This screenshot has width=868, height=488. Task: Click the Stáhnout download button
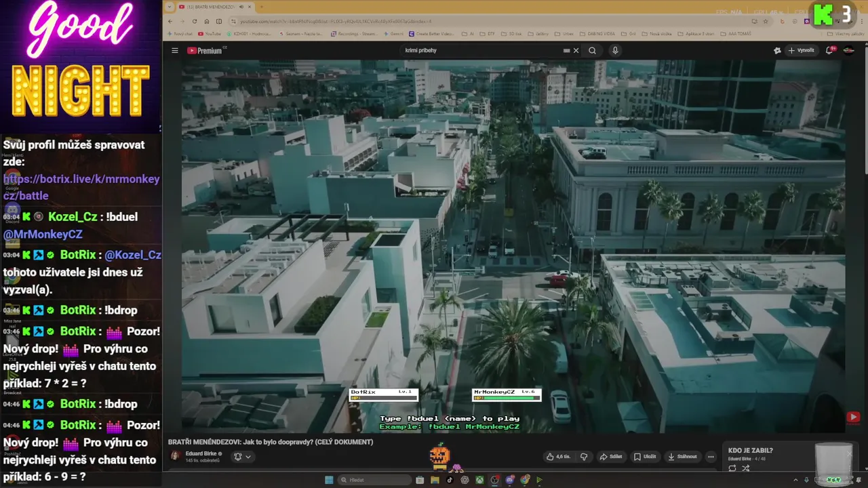(682, 457)
